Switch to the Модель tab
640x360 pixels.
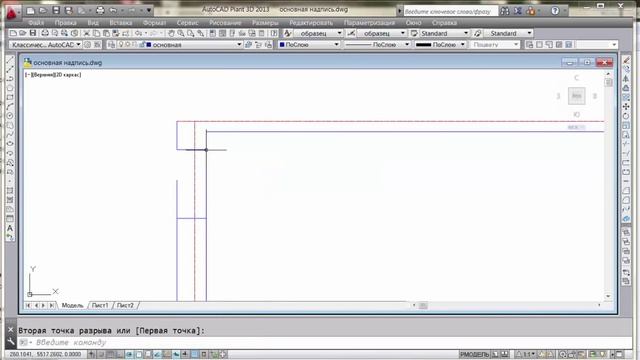coord(72,305)
